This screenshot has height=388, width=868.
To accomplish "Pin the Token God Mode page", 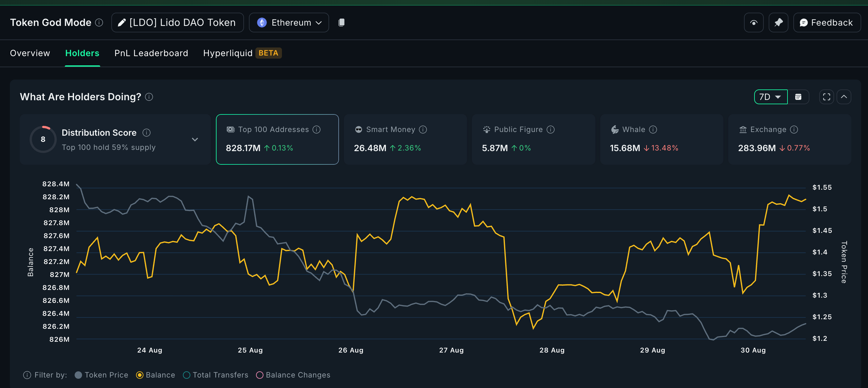I will pyautogui.click(x=778, y=22).
